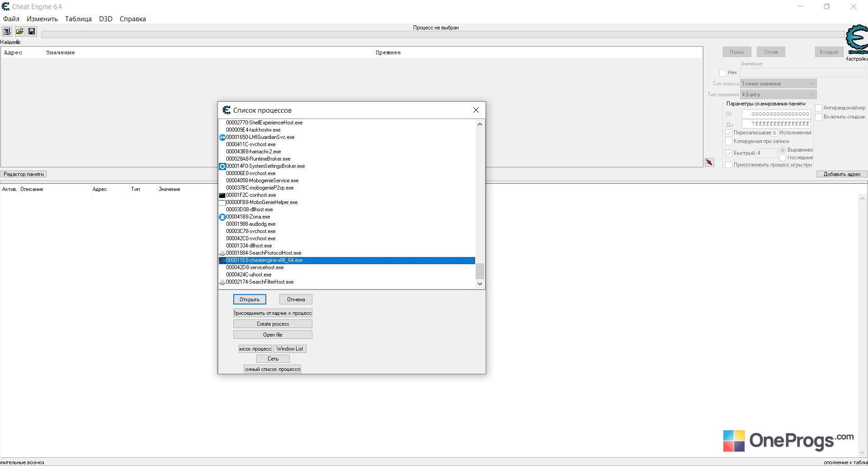Click the Отмена button in dialog
The image size is (868, 466).
tap(296, 300)
